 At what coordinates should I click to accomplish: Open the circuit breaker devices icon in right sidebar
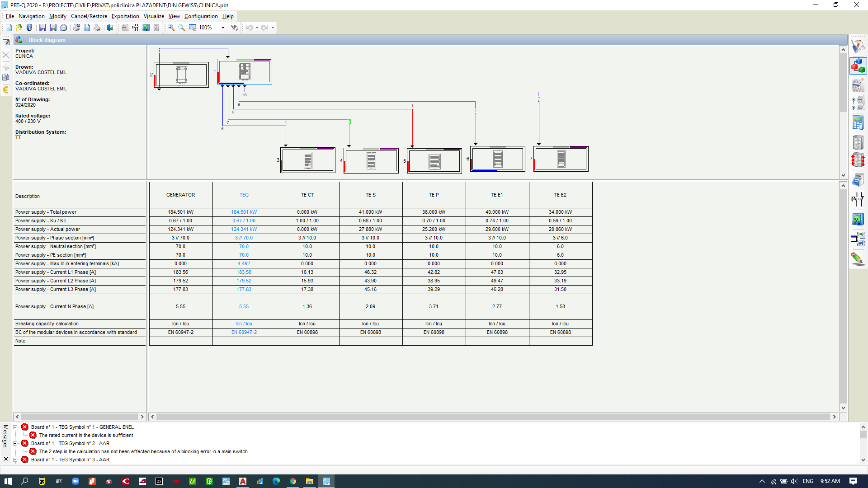(x=858, y=84)
